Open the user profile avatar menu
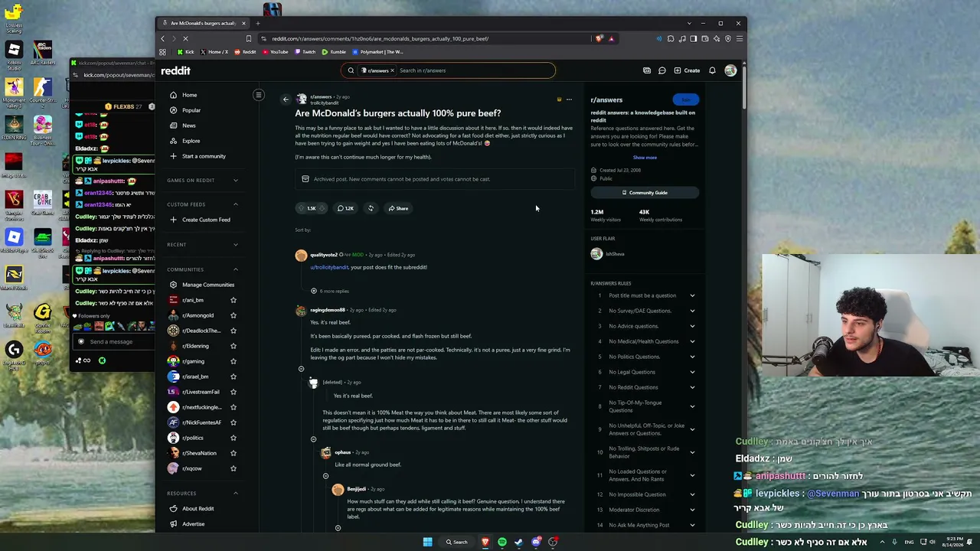The image size is (980, 551). (x=730, y=70)
